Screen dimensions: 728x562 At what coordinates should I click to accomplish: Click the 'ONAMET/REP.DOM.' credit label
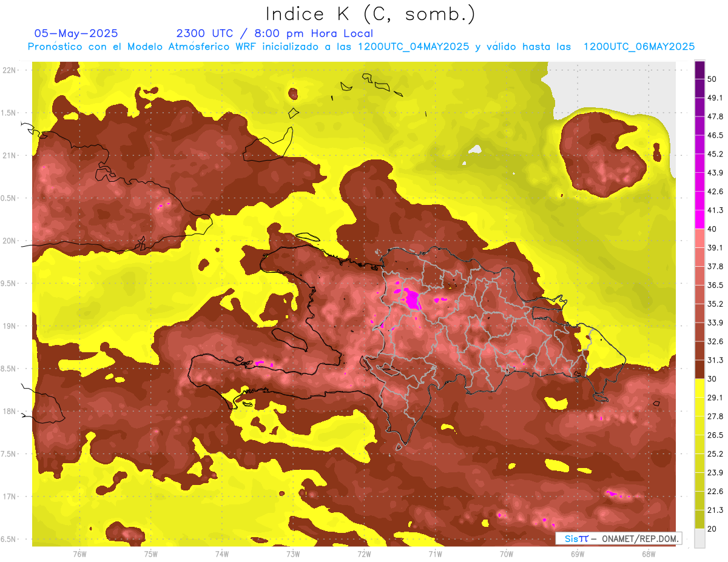pos(639,538)
